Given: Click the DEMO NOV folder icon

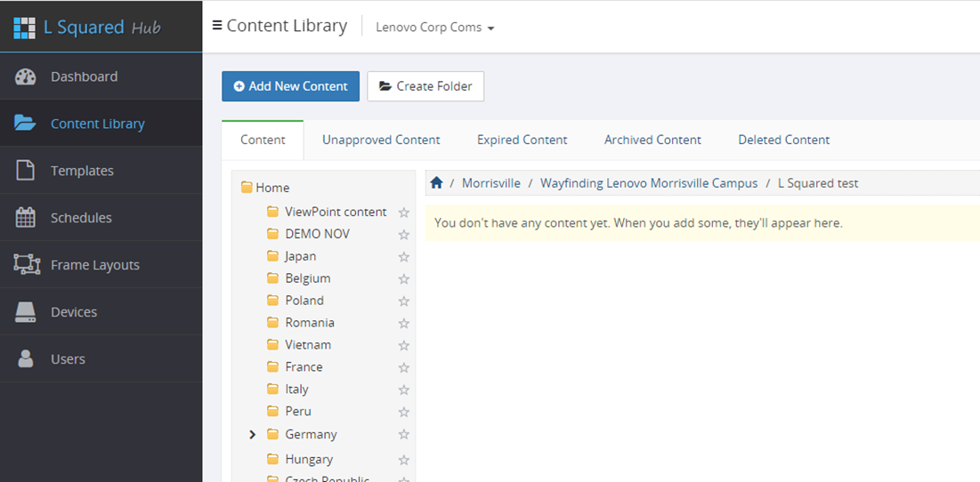Looking at the screenshot, I should [x=272, y=234].
